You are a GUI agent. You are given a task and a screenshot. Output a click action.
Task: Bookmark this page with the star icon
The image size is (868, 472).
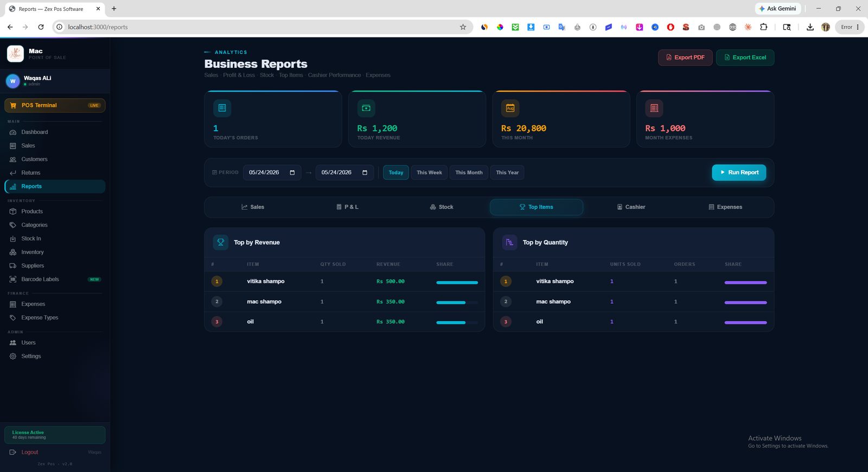(x=463, y=27)
